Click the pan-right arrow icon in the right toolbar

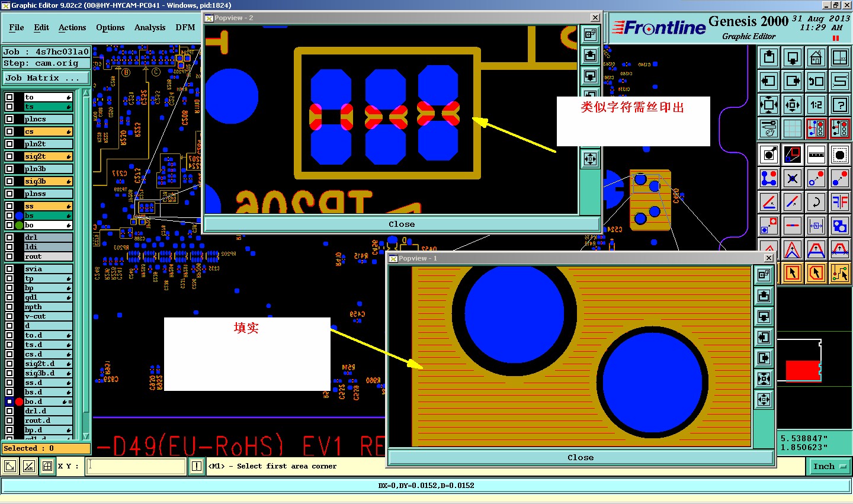click(793, 81)
